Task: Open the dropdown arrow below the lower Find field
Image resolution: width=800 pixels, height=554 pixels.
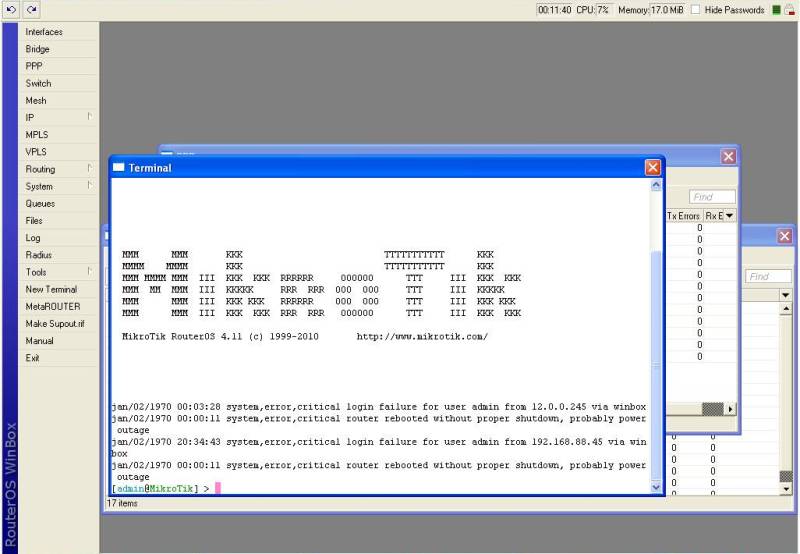Action: tap(785, 295)
